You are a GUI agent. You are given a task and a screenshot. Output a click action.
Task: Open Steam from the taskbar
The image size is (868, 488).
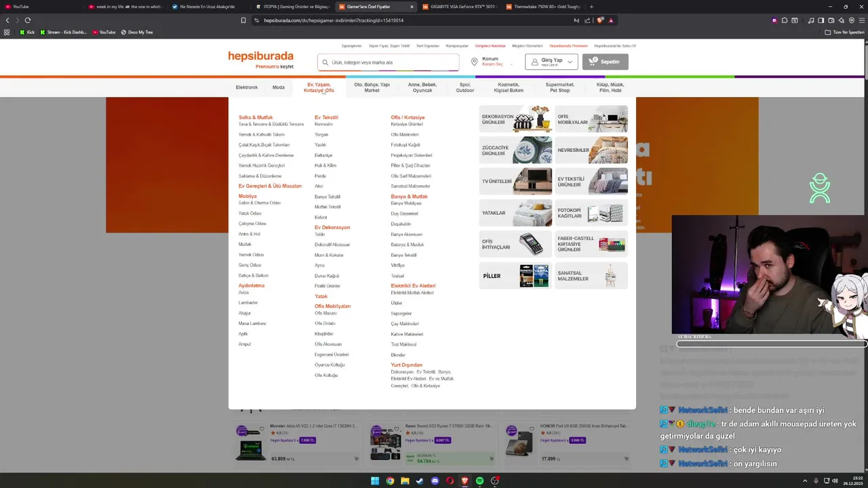click(420, 481)
